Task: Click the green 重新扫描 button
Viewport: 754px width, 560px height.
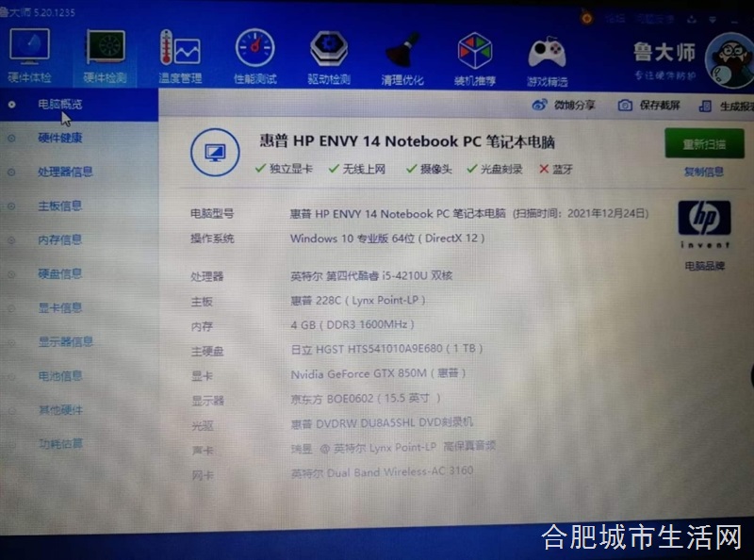Action: tap(703, 144)
